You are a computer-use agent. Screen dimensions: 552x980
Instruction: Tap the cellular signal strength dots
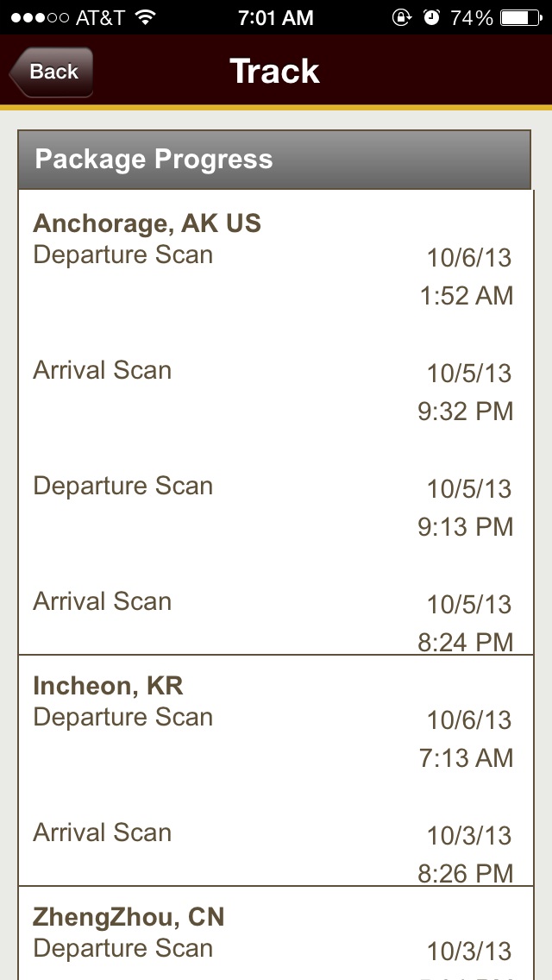40,17
